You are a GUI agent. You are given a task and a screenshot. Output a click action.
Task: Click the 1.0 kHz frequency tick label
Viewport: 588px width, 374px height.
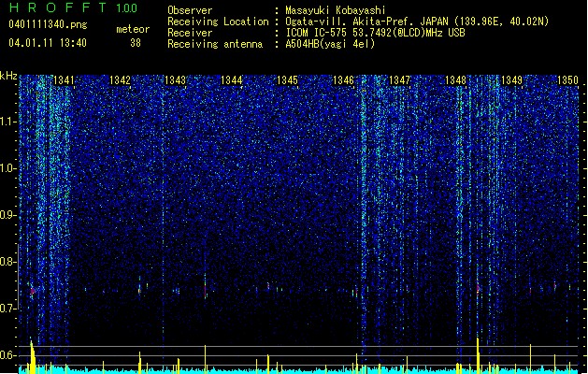click(x=8, y=168)
